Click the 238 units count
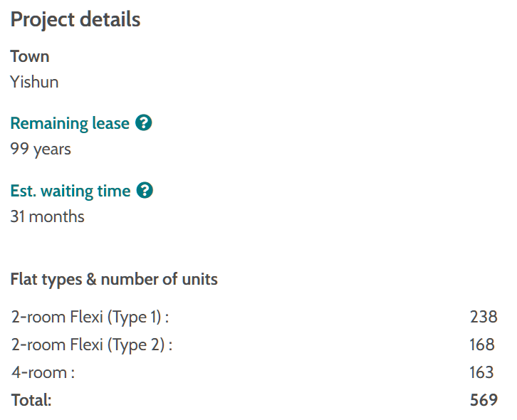This screenshot has height=420, width=517. coord(483,317)
